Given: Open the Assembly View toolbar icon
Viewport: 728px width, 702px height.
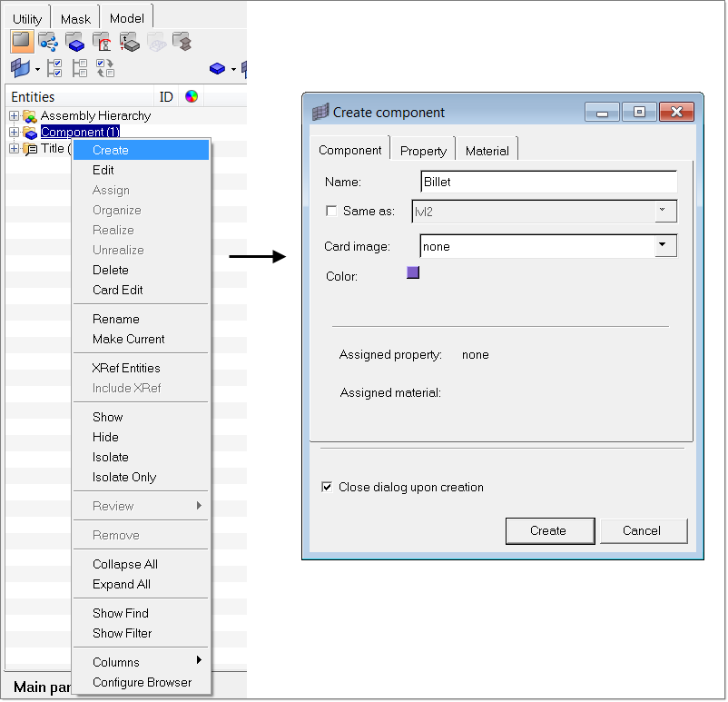Looking at the screenshot, I should click(48, 41).
